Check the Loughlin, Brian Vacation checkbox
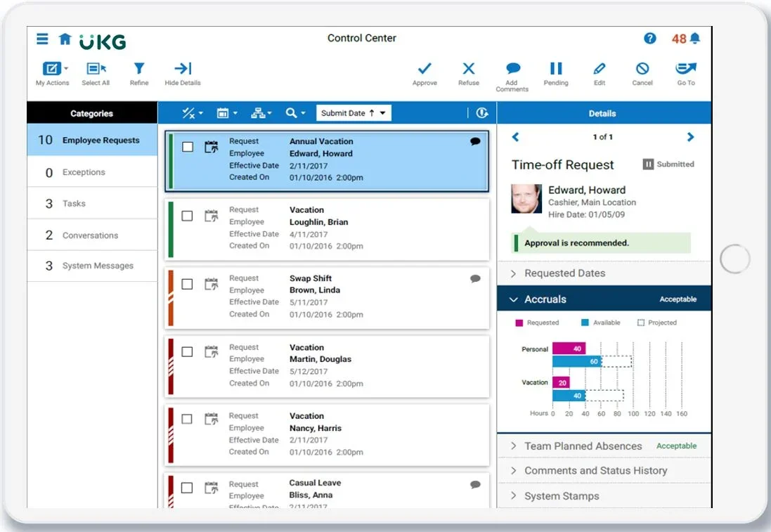 point(188,216)
